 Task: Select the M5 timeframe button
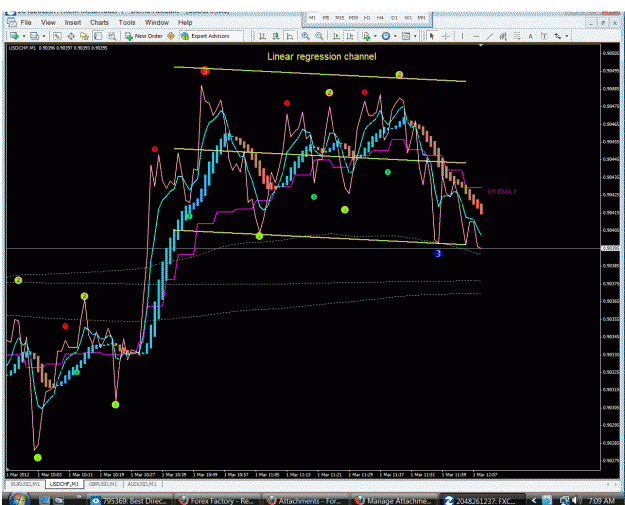point(326,18)
